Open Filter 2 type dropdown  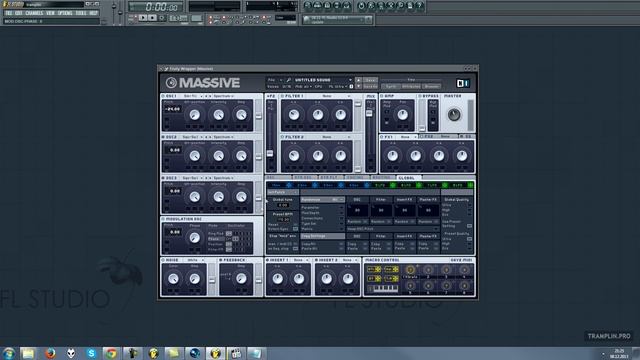tap(335, 137)
